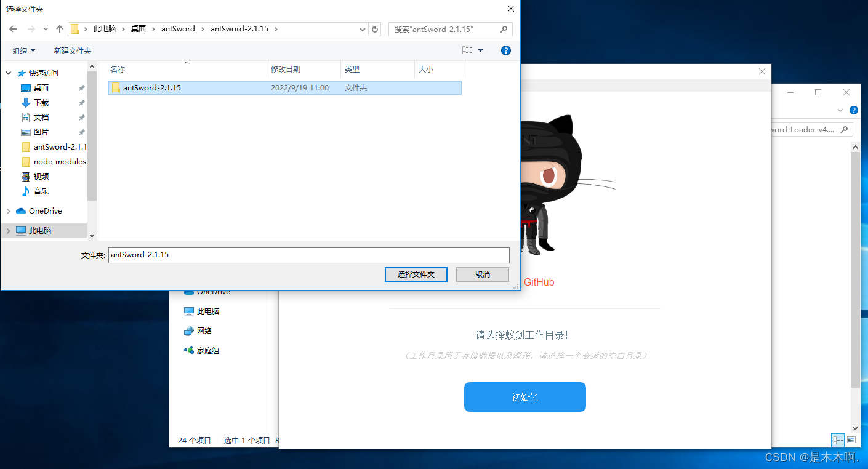This screenshot has height=469, width=868.
Task: Open help in the background Explorer window
Action: pos(854,110)
